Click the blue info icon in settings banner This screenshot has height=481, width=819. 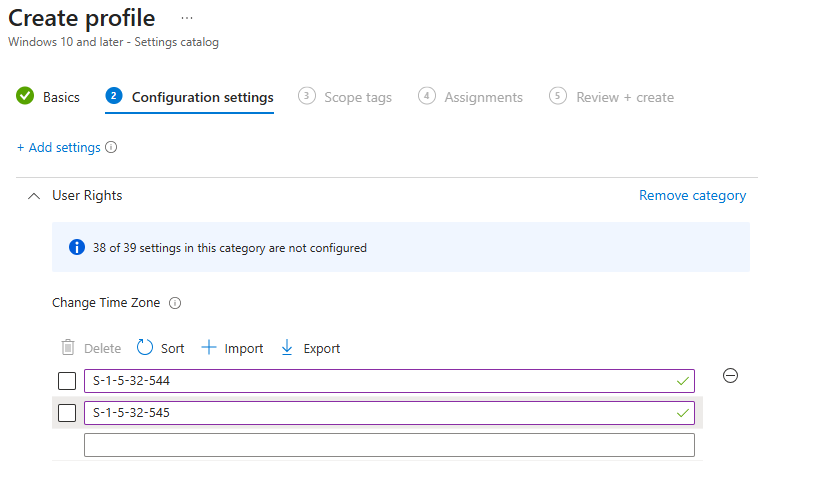[77, 247]
